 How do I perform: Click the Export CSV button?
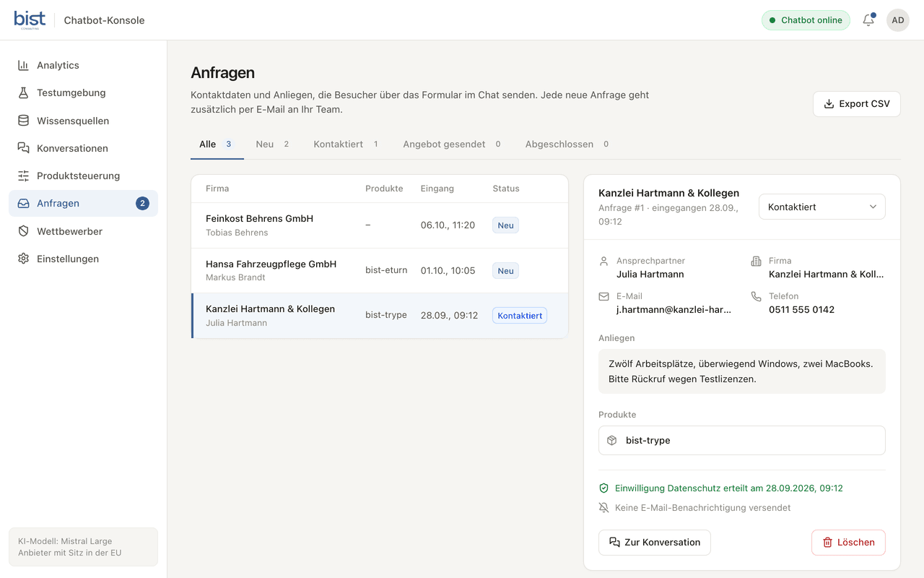click(857, 104)
